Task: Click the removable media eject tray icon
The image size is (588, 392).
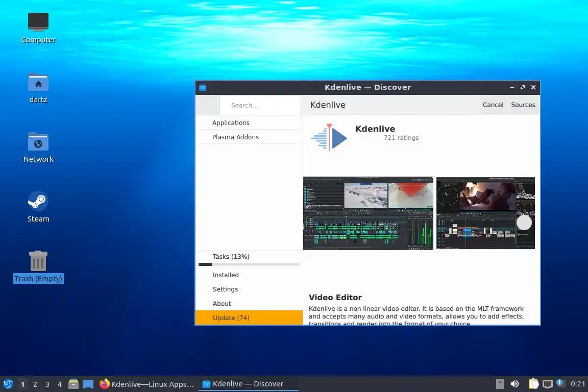Action: pos(500,384)
